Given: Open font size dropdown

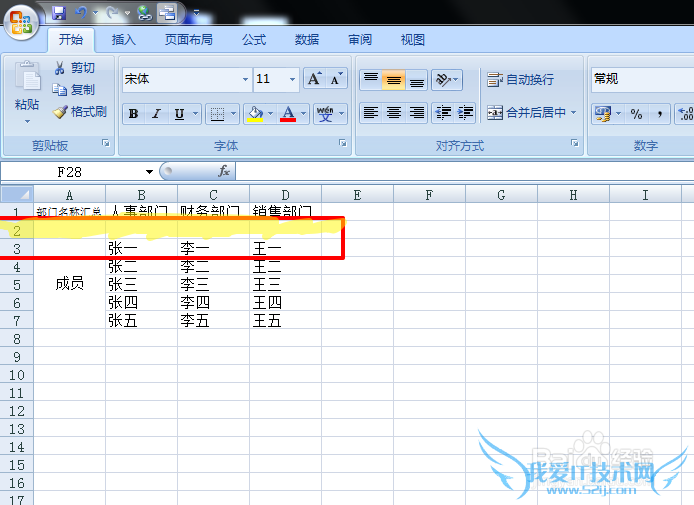Looking at the screenshot, I should [x=292, y=80].
